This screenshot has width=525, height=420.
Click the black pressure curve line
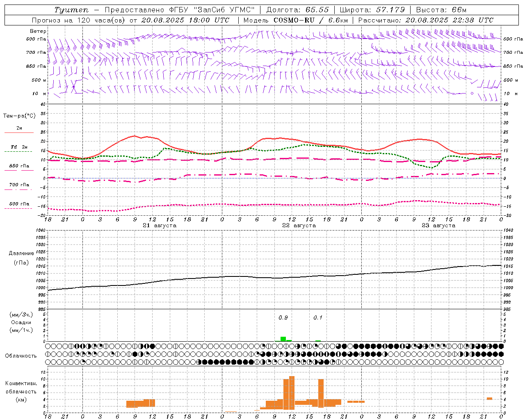[x=274, y=278]
